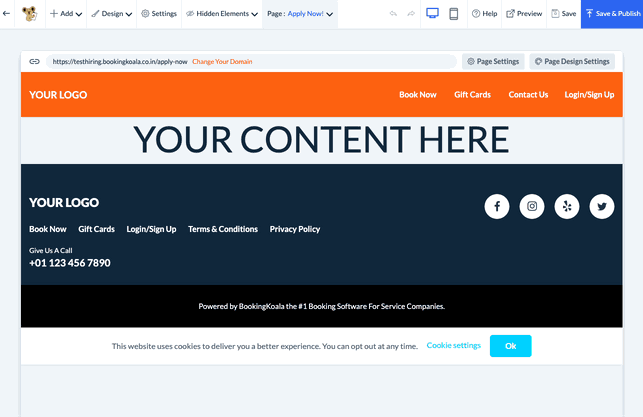Open Page Settings
This screenshot has height=417, width=643.
pyautogui.click(x=493, y=62)
